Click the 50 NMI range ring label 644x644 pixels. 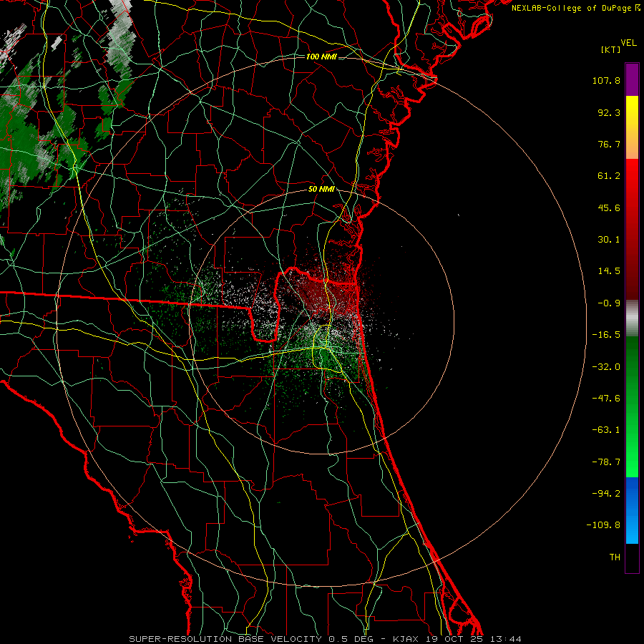pos(321,189)
